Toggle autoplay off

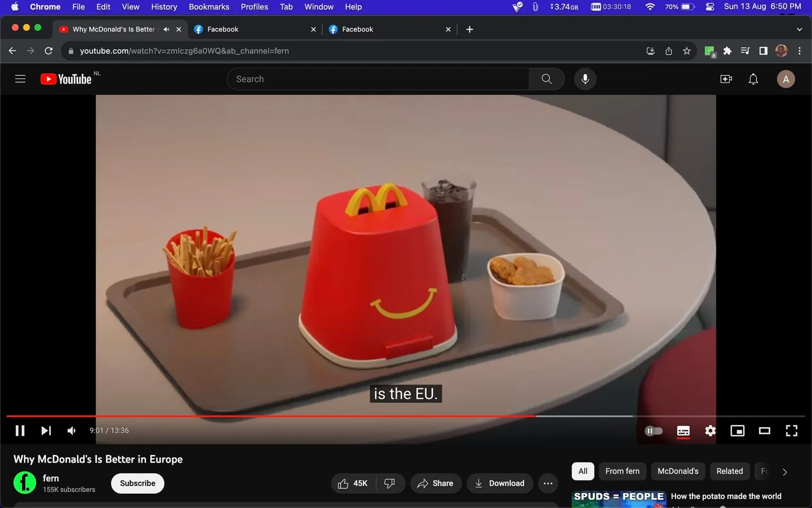(x=653, y=430)
